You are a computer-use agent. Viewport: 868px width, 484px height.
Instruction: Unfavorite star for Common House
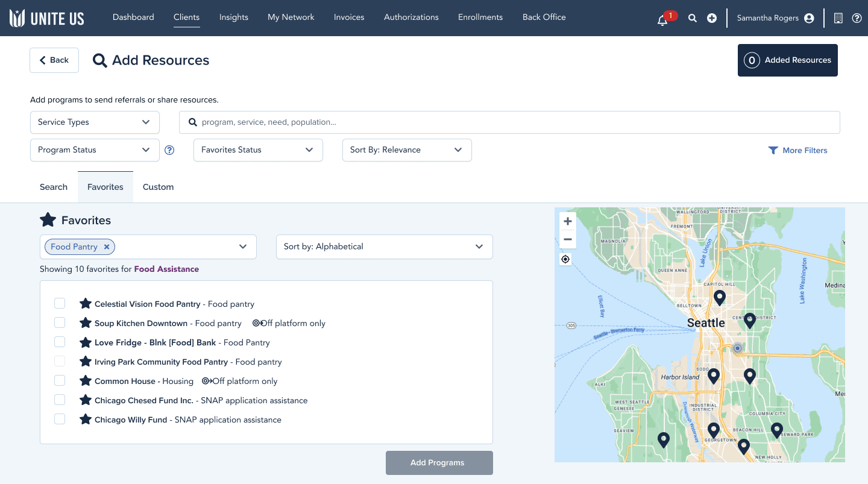click(x=86, y=380)
